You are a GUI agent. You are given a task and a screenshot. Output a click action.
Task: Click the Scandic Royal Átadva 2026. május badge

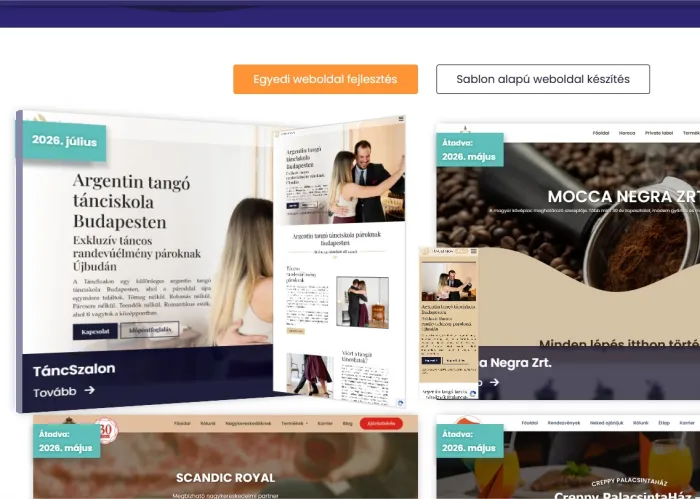[x=67, y=441]
